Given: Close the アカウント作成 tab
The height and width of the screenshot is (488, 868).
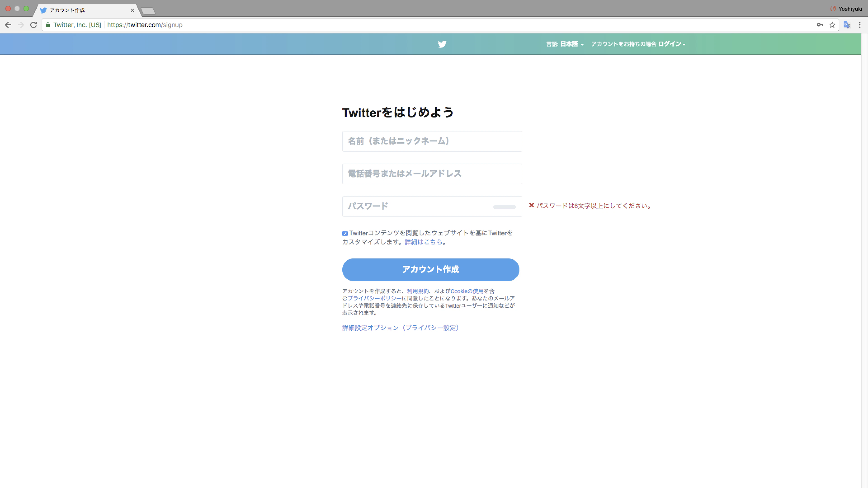Looking at the screenshot, I should coord(132,10).
